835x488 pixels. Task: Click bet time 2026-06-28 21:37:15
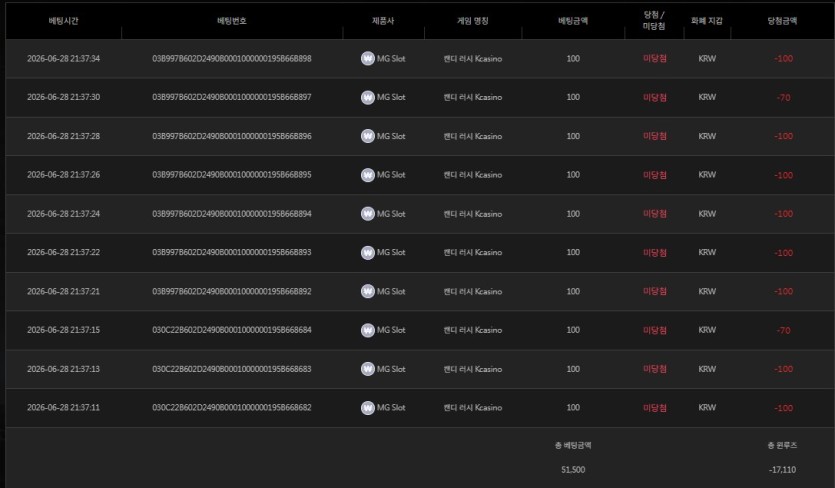tap(63, 330)
